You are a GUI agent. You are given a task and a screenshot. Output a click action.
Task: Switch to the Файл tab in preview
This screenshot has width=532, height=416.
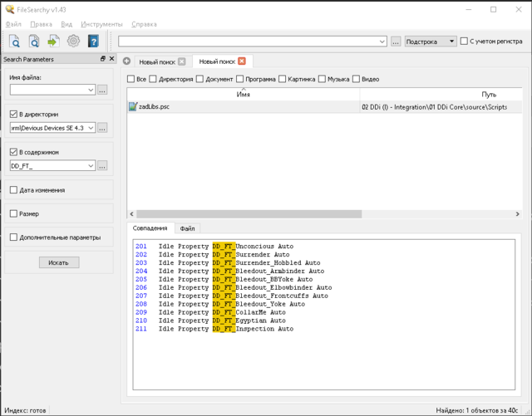(x=187, y=228)
